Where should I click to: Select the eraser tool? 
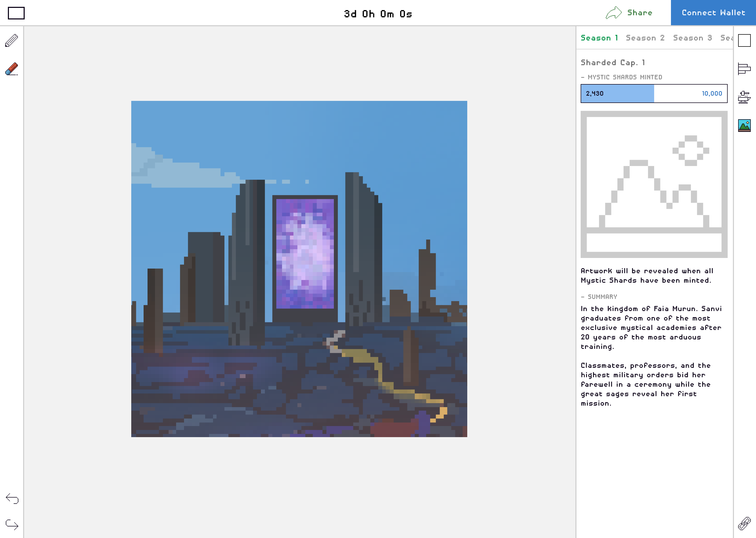click(x=12, y=69)
